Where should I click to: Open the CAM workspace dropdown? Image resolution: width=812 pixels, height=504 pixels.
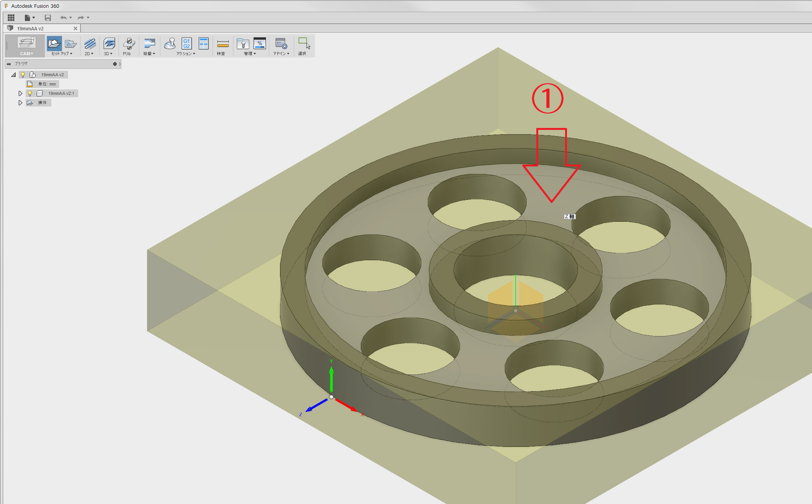(x=26, y=54)
